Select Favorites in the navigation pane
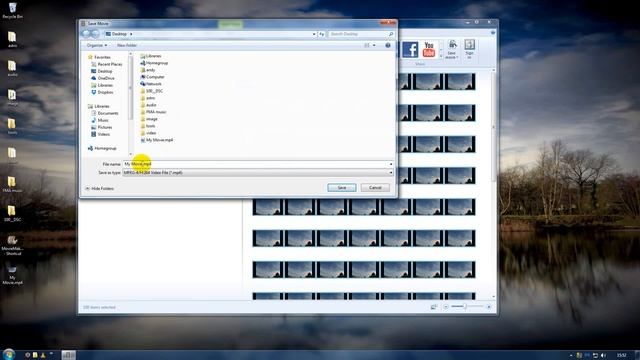Viewport: 640px width, 360px height. [x=99, y=57]
